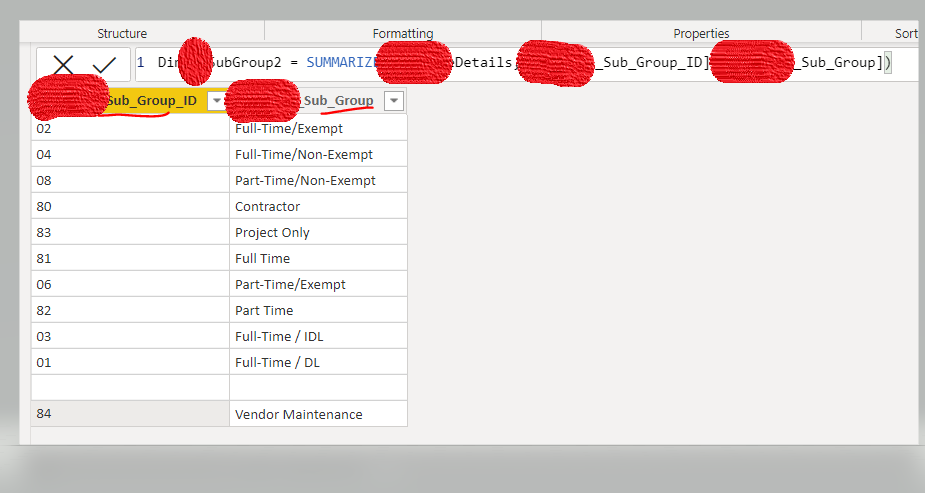Open the Sort ribbon group

coord(906,34)
